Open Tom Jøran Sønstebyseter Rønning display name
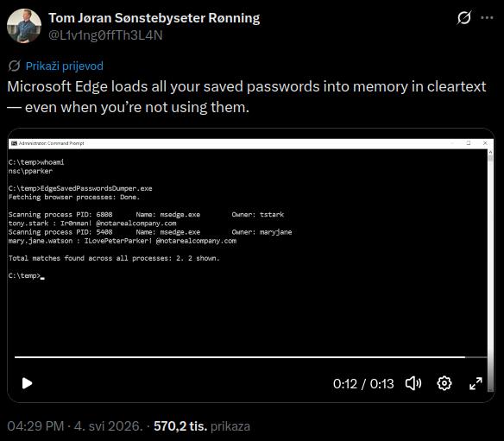Screen dimensions: 504x441 point(154,18)
